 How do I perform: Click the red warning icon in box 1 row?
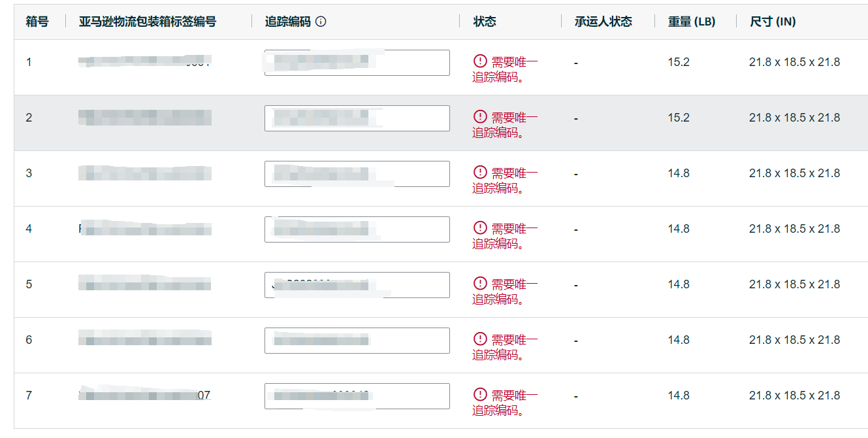tap(480, 61)
